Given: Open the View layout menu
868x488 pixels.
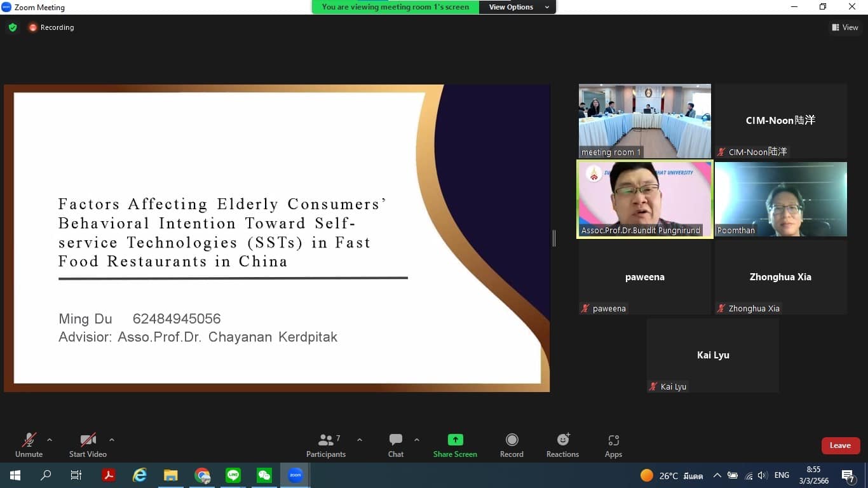Looking at the screenshot, I should point(844,27).
